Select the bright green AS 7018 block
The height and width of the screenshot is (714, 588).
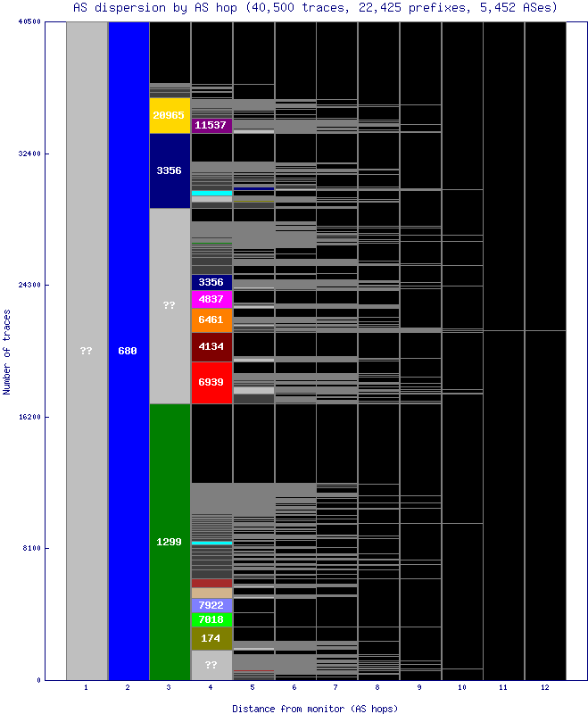point(211,619)
